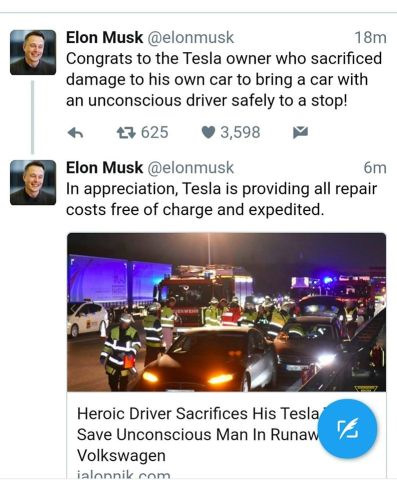The height and width of the screenshot is (480, 397).
Task: Tap the blue compose tweet floating button
Action: coord(348,429)
